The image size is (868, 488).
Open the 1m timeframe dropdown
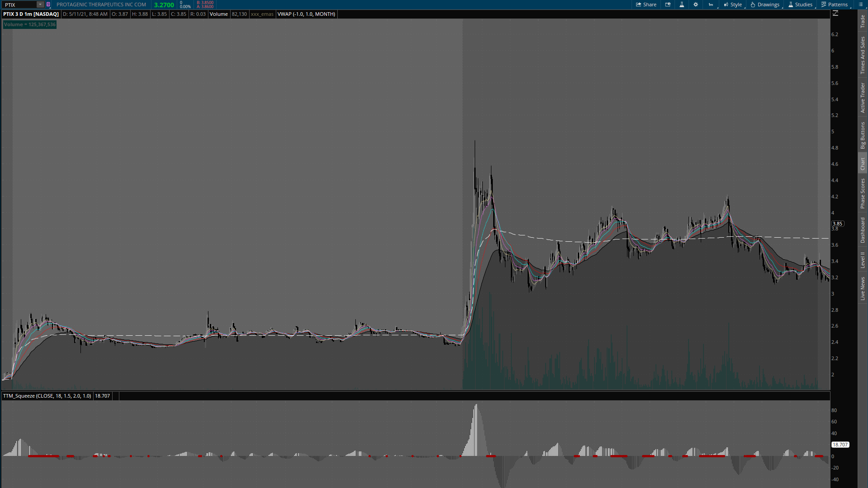(x=711, y=5)
